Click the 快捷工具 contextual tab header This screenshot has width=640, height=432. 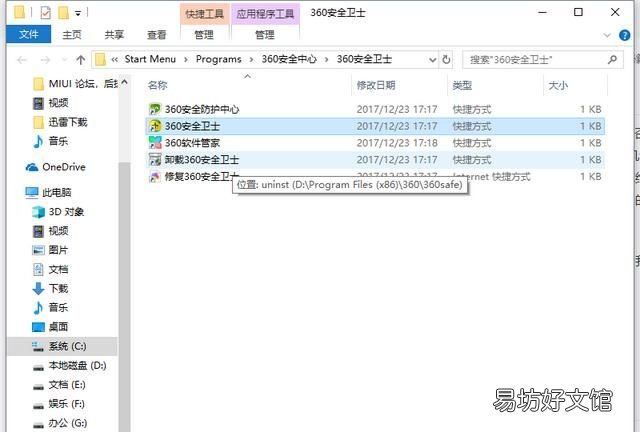[204, 14]
